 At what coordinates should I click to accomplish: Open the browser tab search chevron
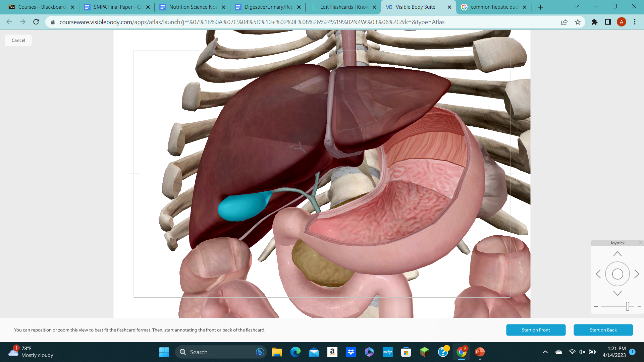(x=576, y=6)
